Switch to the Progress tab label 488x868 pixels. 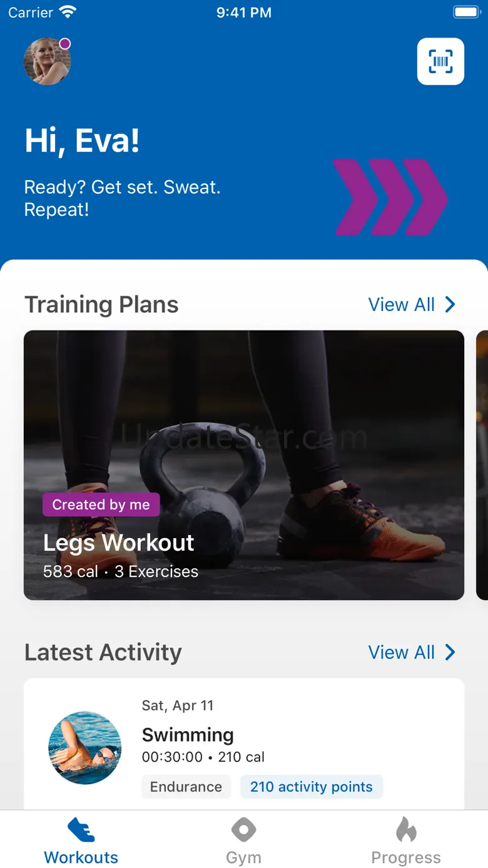[x=406, y=857]
